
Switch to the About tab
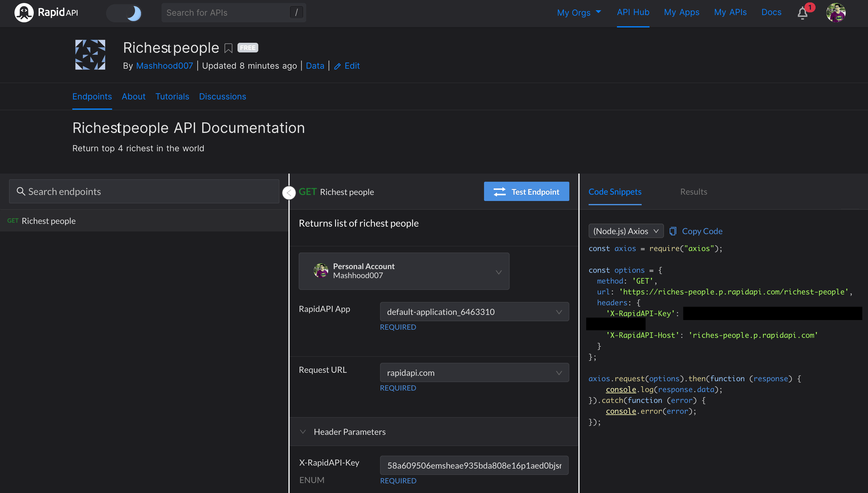coord(134,96)
